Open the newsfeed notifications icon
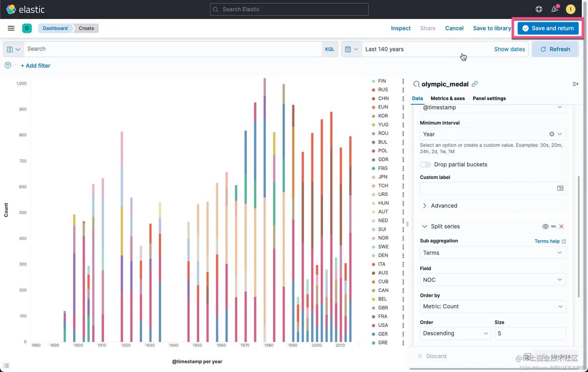 555,9
